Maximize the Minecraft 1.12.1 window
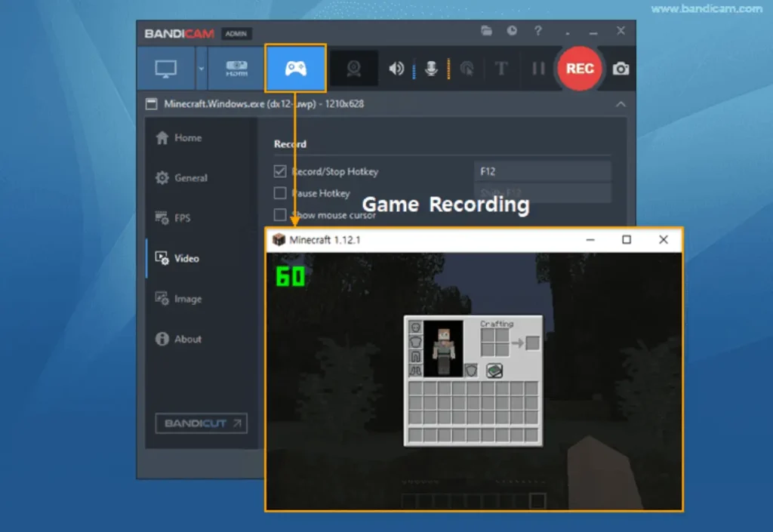Viewport: 773px width, 532px height. [627, 240]
